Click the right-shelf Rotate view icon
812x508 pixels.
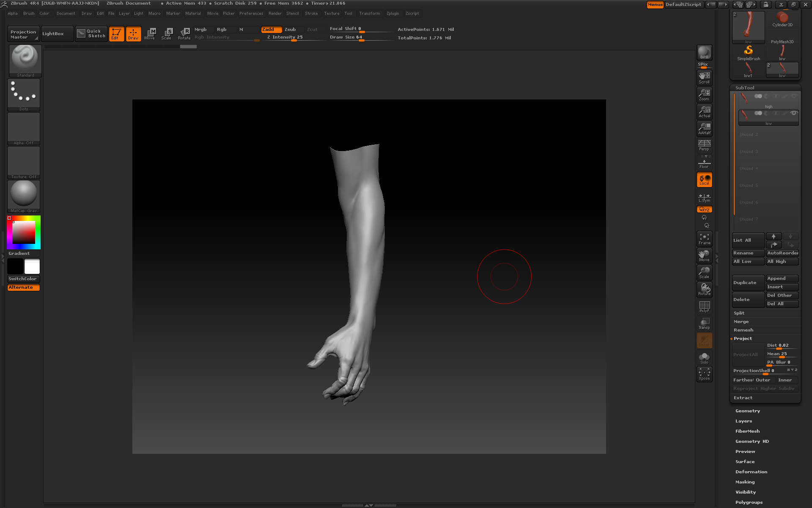704,290
